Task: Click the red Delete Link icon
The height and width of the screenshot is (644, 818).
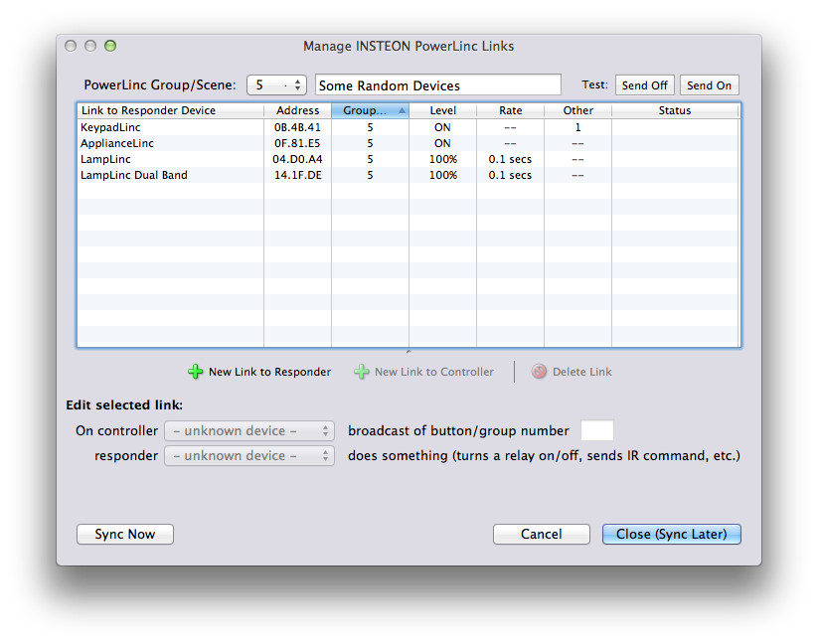Action: click(539, 372)
